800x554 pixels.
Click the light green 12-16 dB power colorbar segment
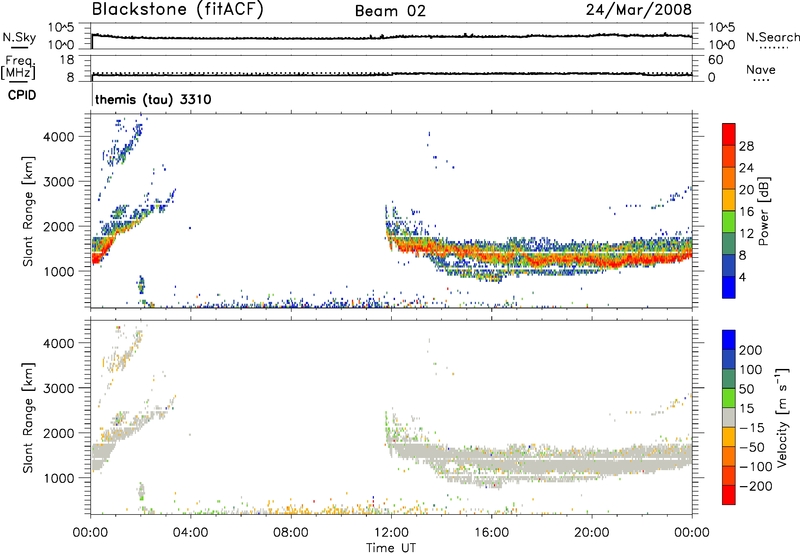[x=729, y=222]
